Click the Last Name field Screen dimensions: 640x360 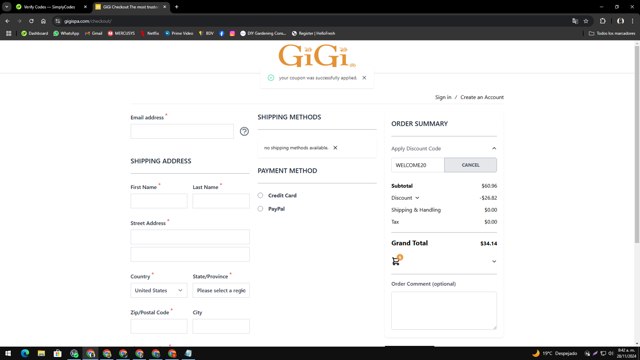click(221, 201)
